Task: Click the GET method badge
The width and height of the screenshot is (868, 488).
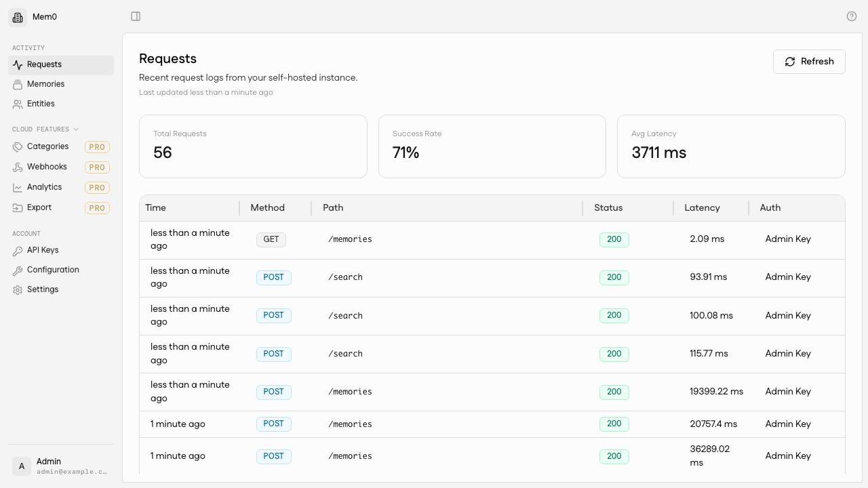Action: pyautogui.click(x=271, y=239)
